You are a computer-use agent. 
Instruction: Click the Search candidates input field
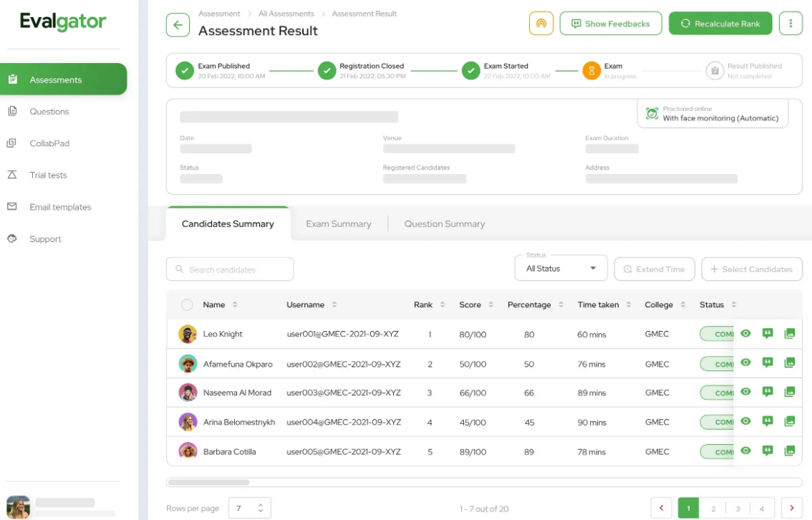click(x=229, y=269)
